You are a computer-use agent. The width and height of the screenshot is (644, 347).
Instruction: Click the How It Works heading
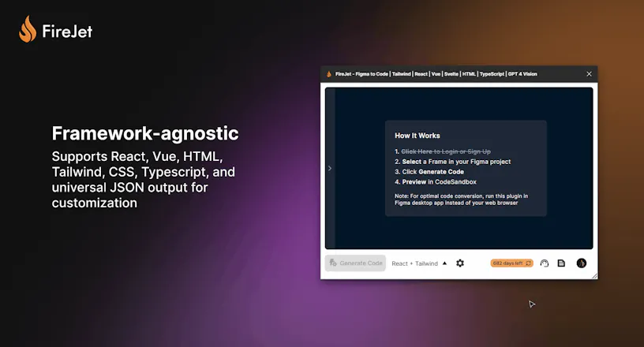[x=417, y=136]
